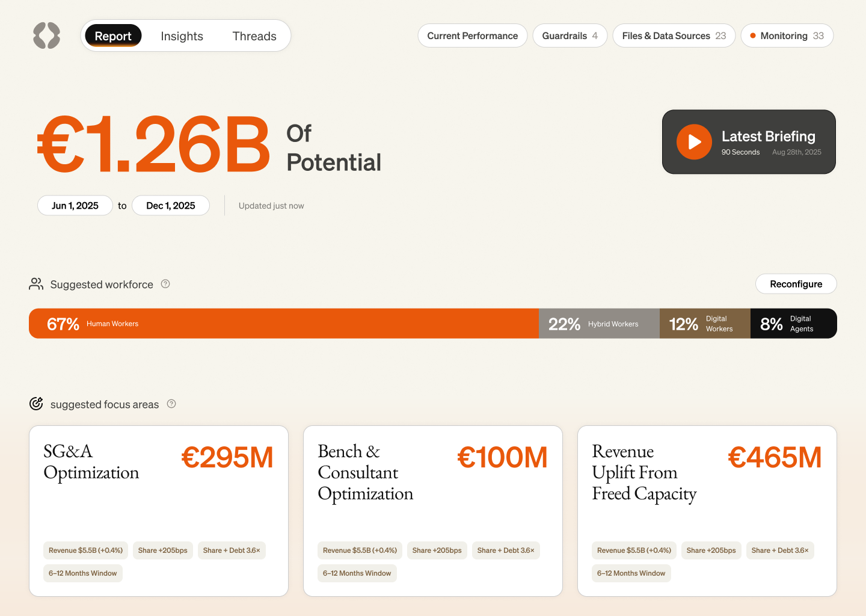This screenshot has height=616, width=866.
Task: Open the Guardrails panel
Action: 570,35
